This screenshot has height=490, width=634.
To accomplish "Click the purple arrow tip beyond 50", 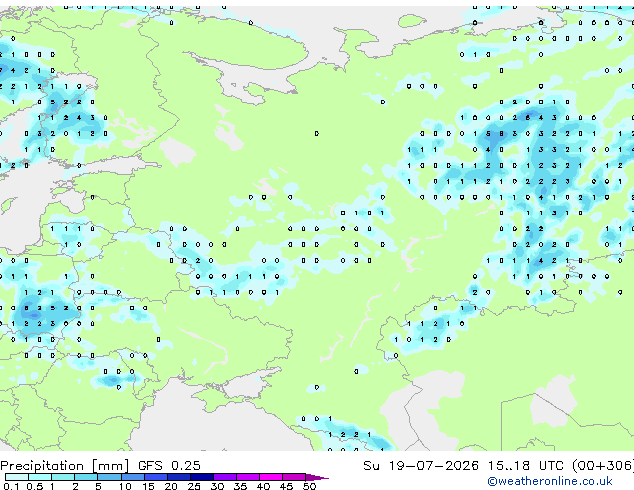I will (x=317, y=477).
